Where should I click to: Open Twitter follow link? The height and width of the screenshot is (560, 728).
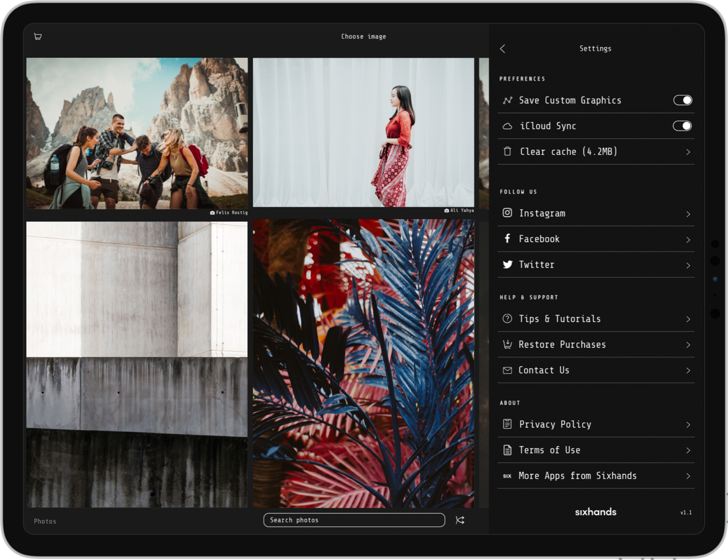point(596,265)
